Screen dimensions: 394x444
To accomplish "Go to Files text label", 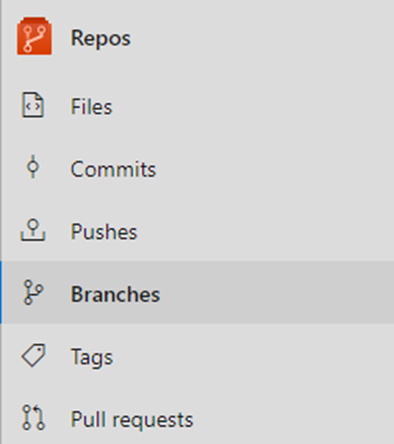I will click(91, 107).
